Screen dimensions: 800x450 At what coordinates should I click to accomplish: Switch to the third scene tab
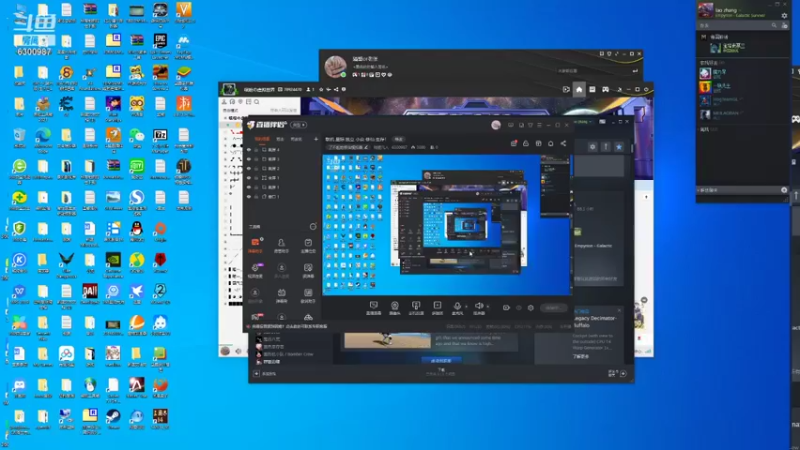click(296, 139)
